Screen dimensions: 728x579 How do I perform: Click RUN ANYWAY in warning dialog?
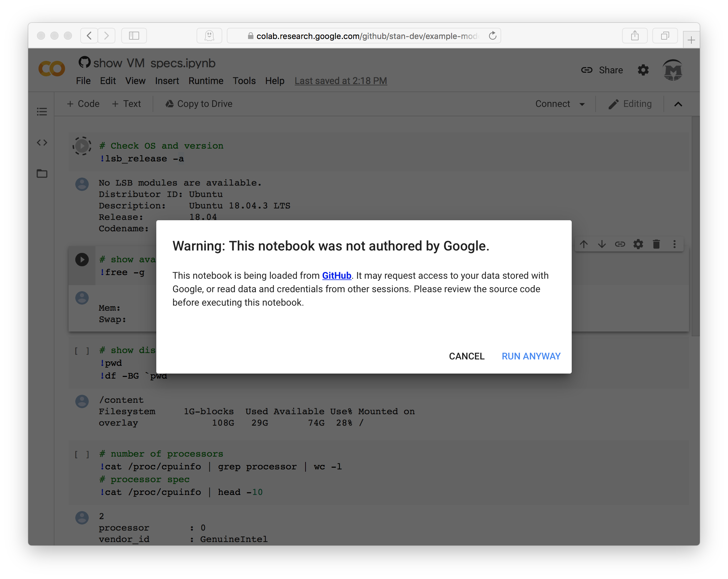point(531,356)
